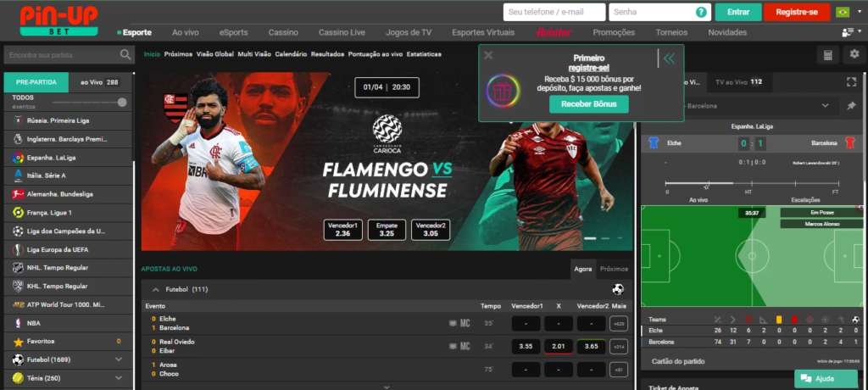Click the Liga Europa da UEFA icon
Image resolution: width=868 pixels, height=390 pixels.
18,249
